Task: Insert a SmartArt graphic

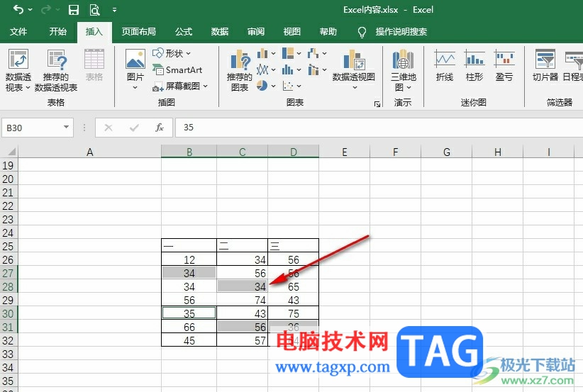Action: coord(177,70)
